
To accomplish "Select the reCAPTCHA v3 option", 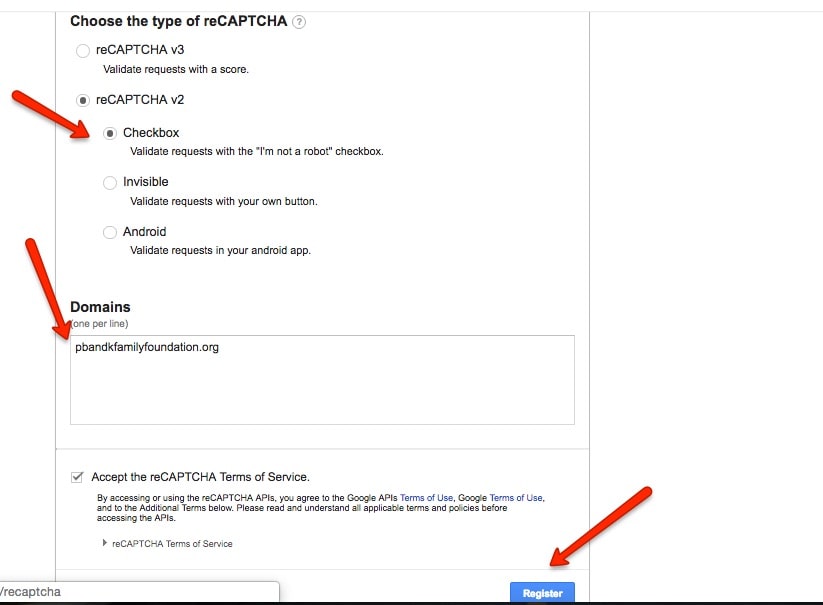I will (x=83, y=50).
